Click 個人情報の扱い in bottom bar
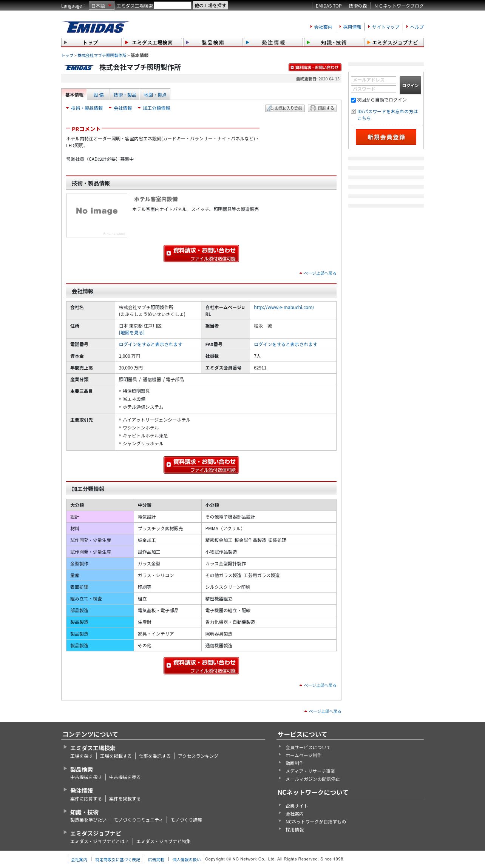This screenshot has width=485, height=868. pos(187,860)
